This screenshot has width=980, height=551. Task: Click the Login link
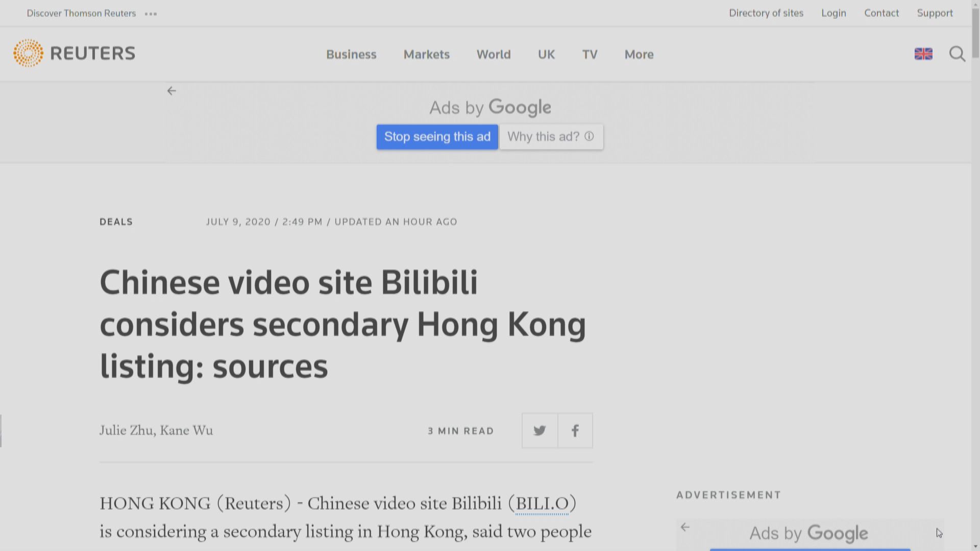[x=834, y=13]
